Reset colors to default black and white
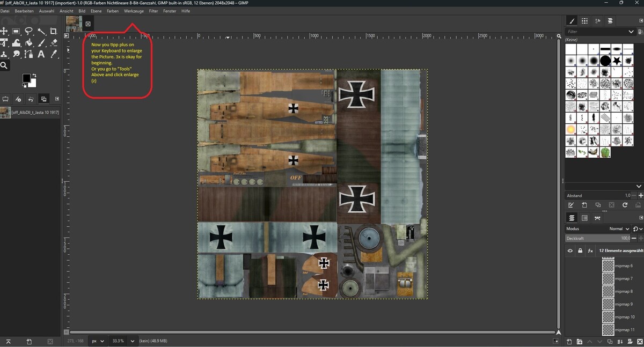Viewport: 644px width, 347px height. [x=24, y=85]
